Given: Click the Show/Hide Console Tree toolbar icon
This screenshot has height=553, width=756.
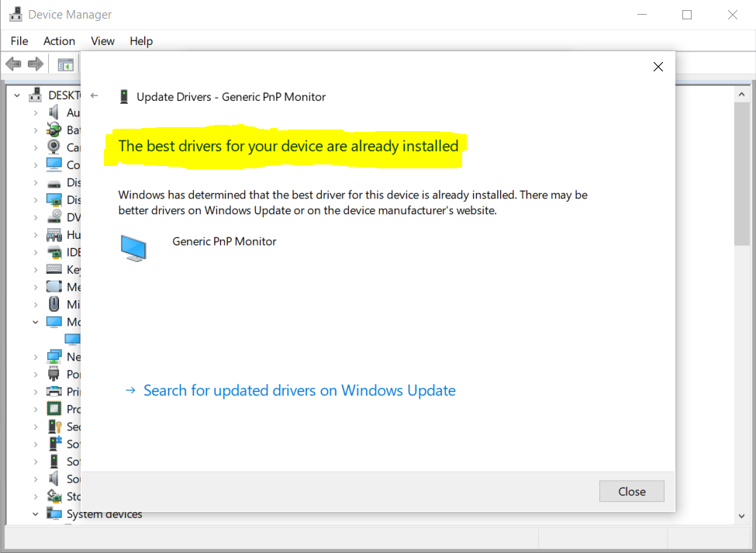Looking at the screenshot, I should pyautogui.click(x=65, y=64).
